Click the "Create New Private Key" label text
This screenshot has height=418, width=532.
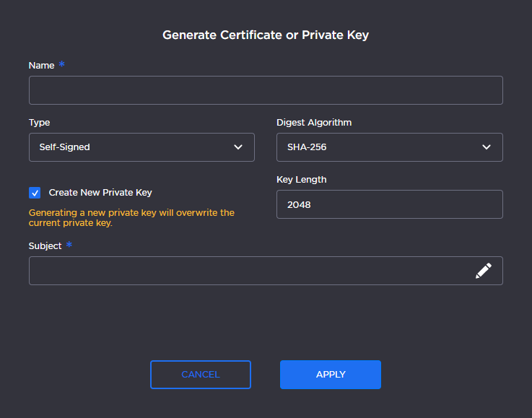[100, 193]
